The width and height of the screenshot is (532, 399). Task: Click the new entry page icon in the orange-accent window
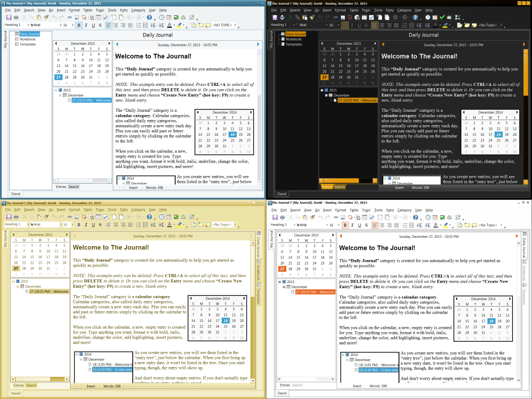[380, 217]
